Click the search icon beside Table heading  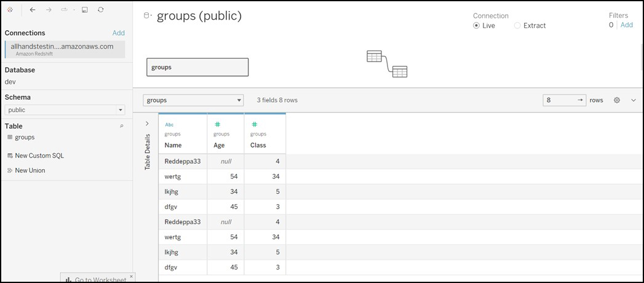[x=121, y=126]
